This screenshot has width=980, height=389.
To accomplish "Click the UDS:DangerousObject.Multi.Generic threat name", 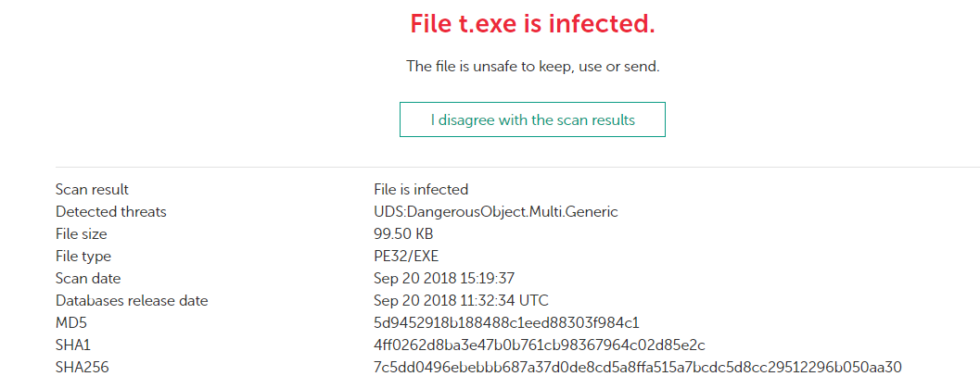I will tap(496, 211).
